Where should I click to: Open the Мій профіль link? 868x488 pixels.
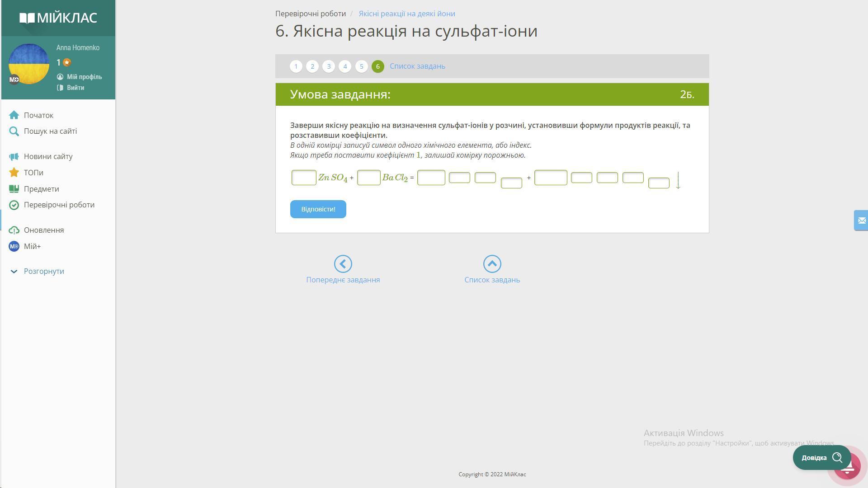(x=84, y=77)
